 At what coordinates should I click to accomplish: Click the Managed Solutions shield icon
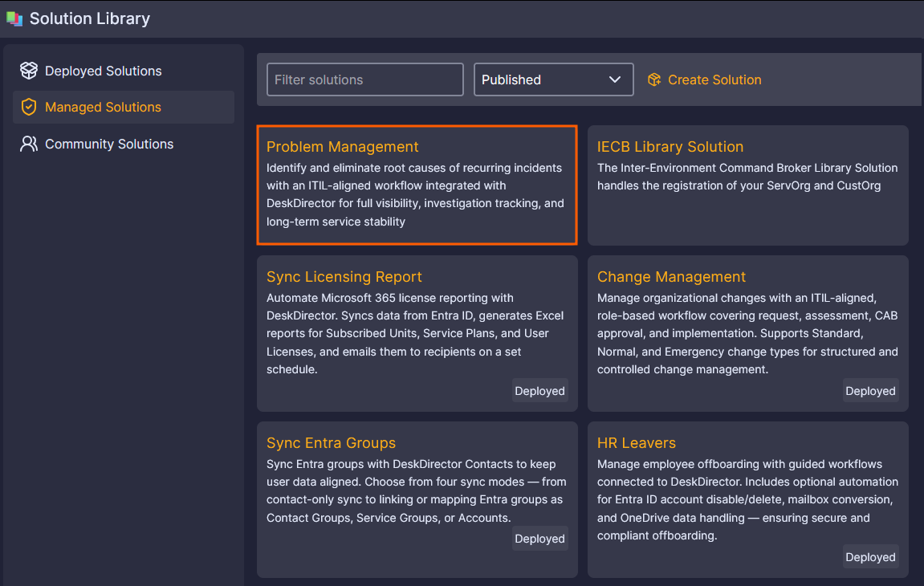click(29, 107)
